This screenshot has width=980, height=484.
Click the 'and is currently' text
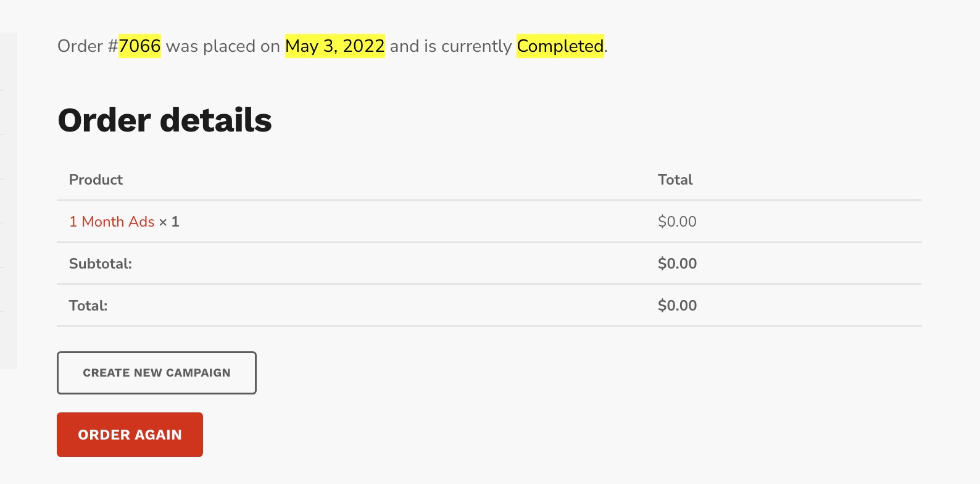(451, 46)
